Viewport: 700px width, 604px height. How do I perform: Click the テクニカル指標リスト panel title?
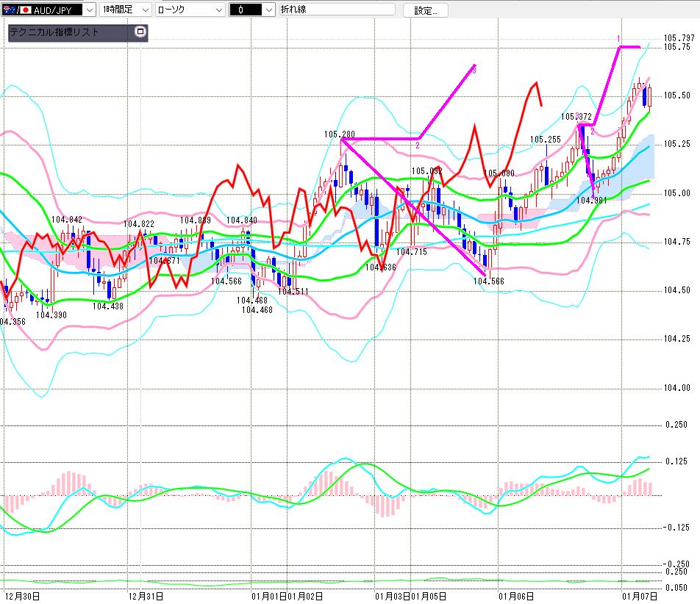click(x=54, y=32)
